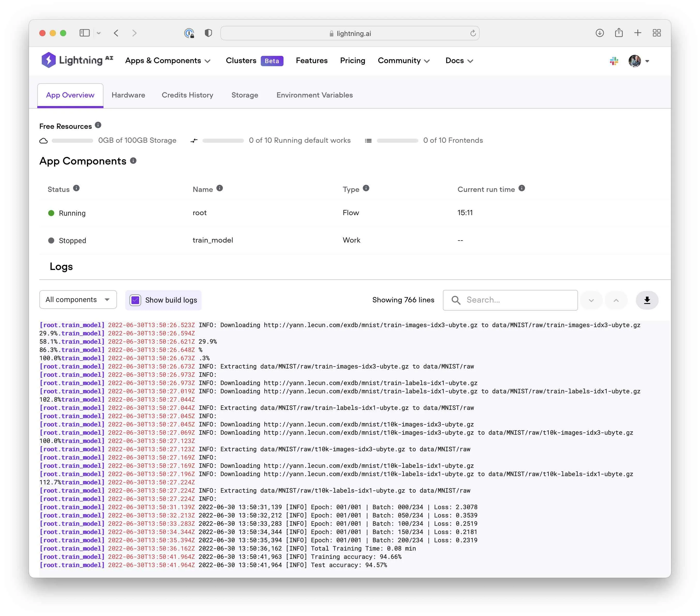Open the Slack icon in the header

tap(614, 61)
